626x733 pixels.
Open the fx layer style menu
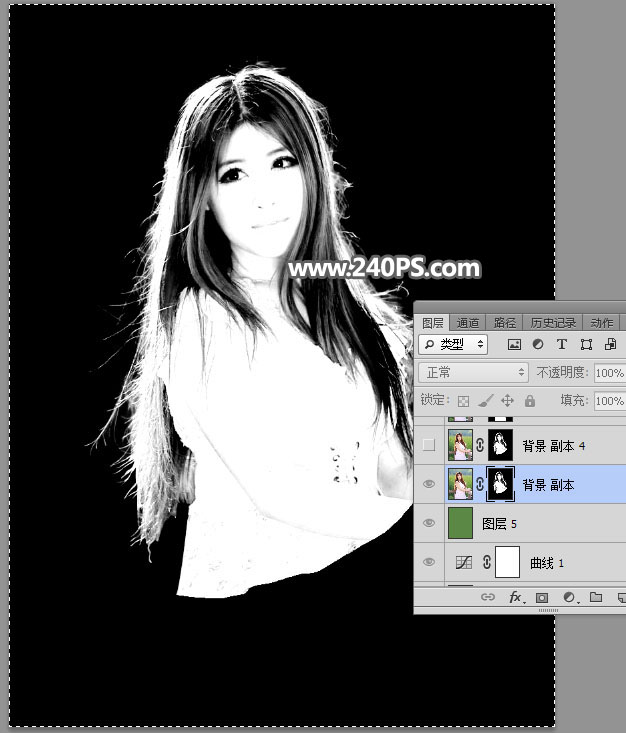point(516,597)
